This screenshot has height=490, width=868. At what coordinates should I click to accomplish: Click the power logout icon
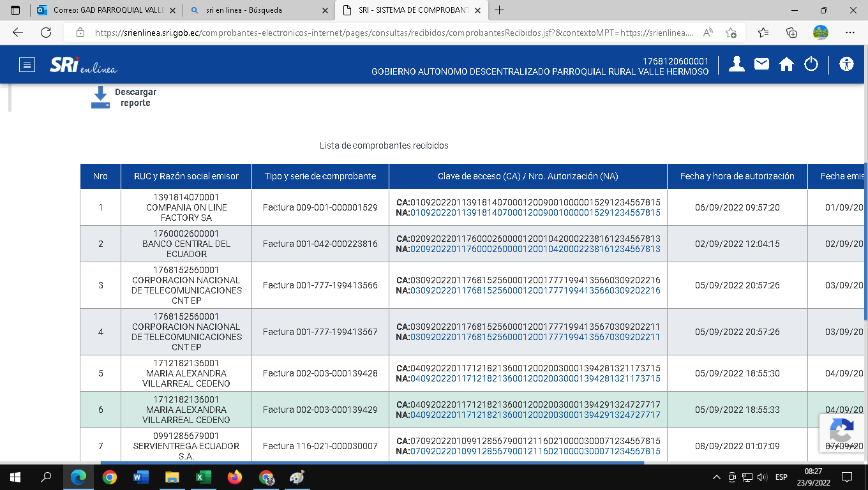[x=811, y=64]
